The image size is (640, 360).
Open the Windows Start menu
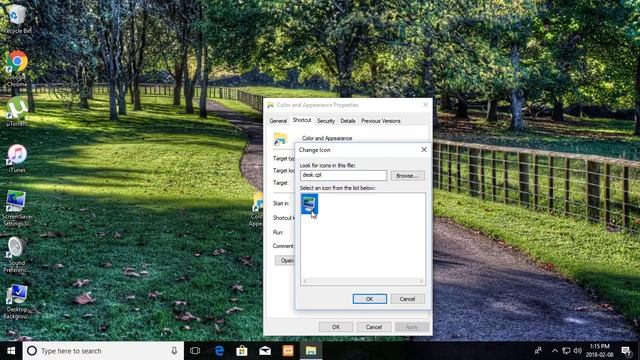point(11,351)
